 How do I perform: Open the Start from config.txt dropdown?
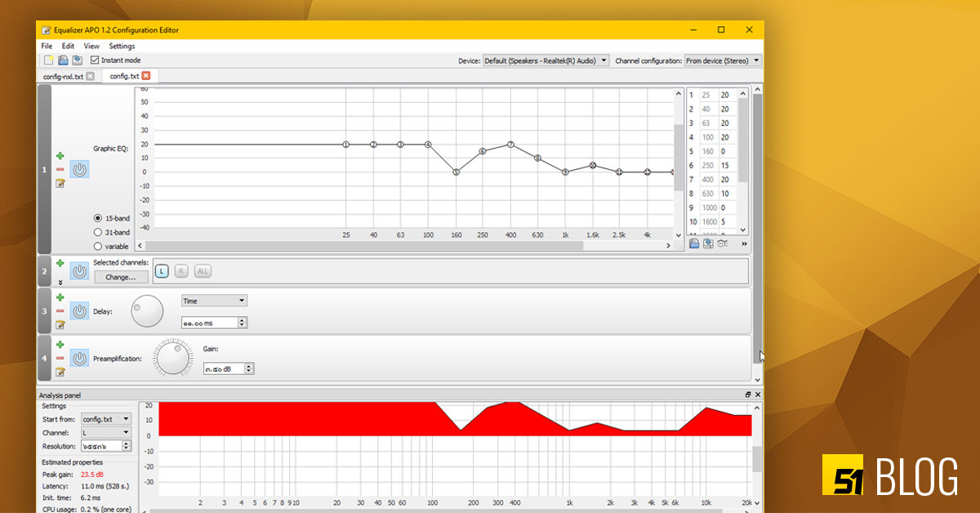tap(106, 418)
